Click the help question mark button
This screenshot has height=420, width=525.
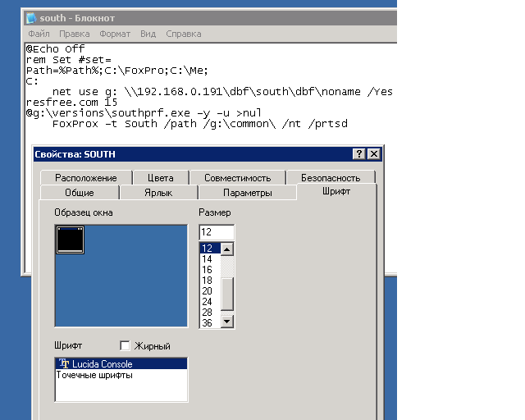pyautogui.click(x=358, y=154)
